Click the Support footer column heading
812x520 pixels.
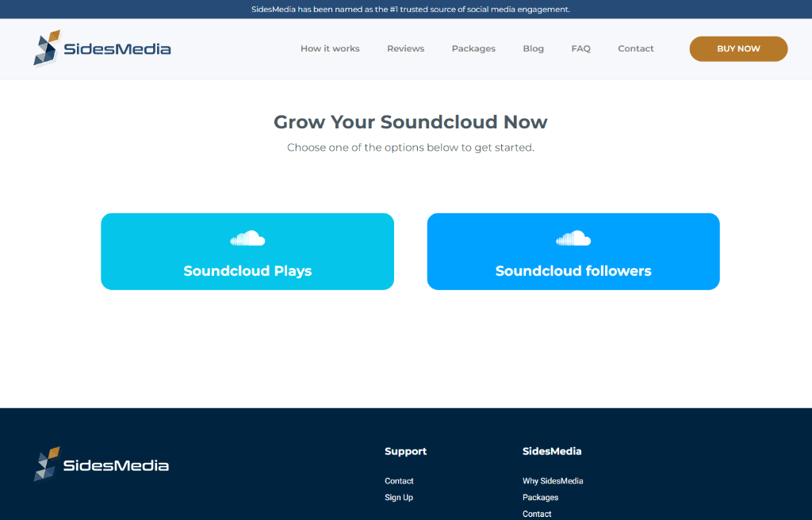pos(405,451)
